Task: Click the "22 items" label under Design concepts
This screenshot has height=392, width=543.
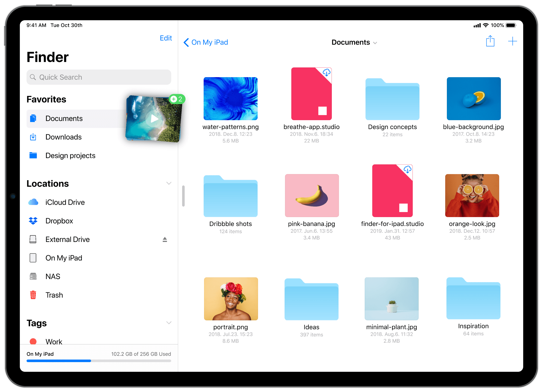Action: tap(392, 135)
